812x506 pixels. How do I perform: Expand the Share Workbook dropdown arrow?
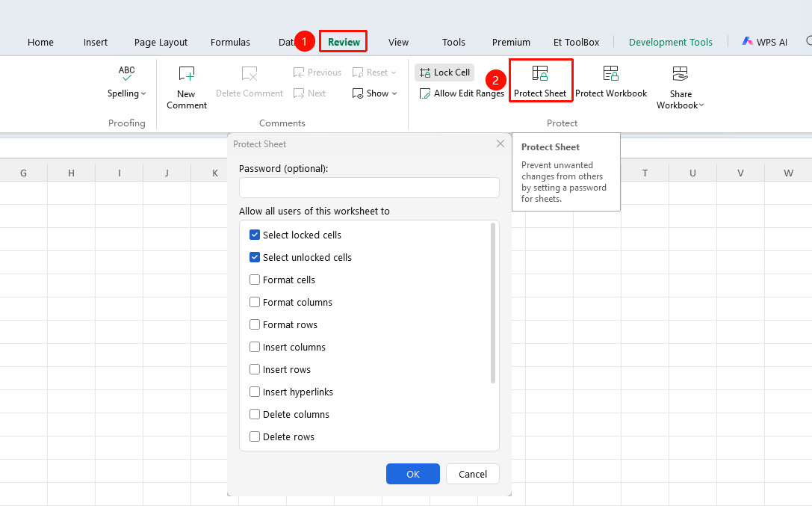(x=701, y=105)
